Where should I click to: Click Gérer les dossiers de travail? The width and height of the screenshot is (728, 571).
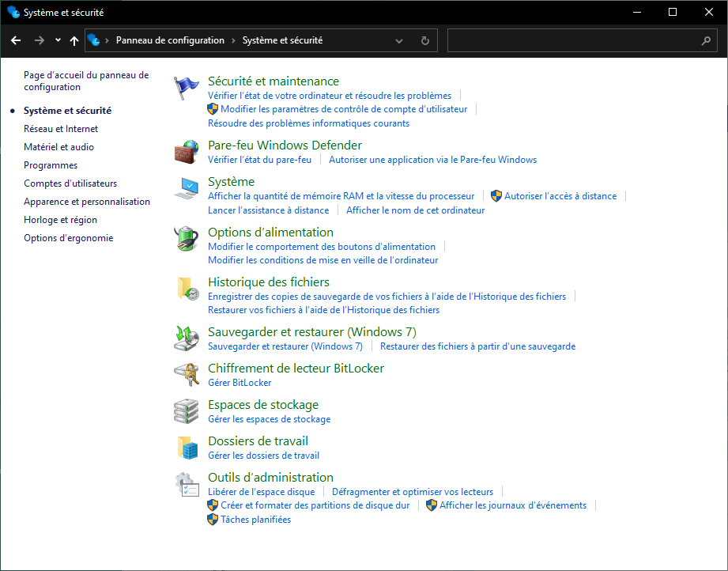[x=264, y=456]
